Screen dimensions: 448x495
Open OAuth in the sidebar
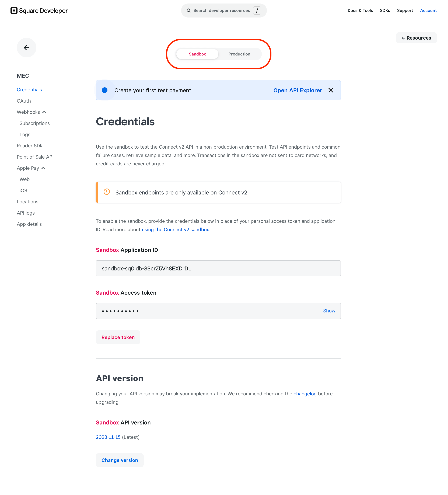pyautogui.click(x=24, y=101)
